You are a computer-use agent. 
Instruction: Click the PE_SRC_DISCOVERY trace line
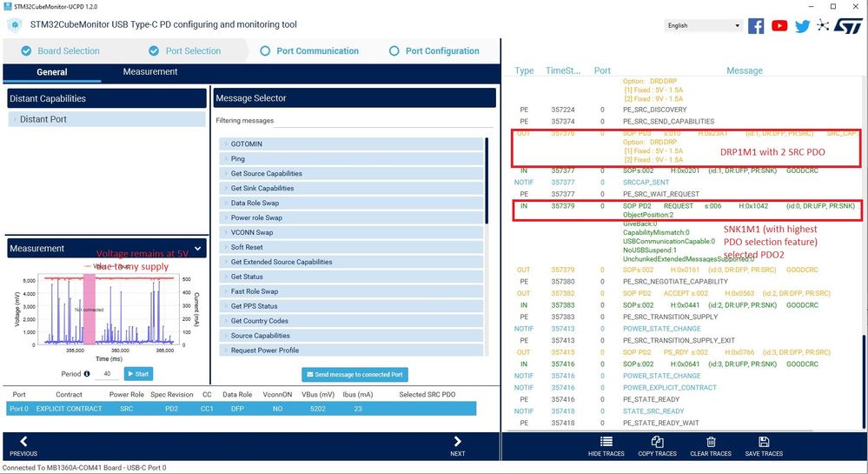pyautogui.click(x=654, y=110)
